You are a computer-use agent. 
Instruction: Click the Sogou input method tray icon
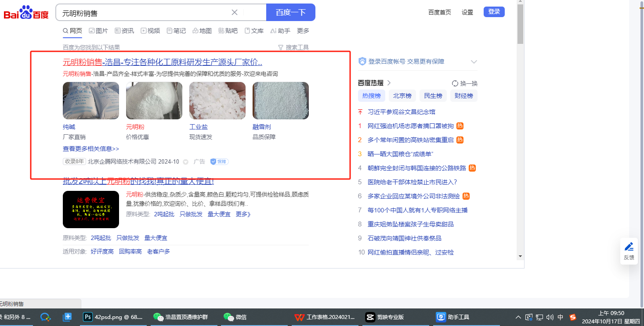point(572,317)
